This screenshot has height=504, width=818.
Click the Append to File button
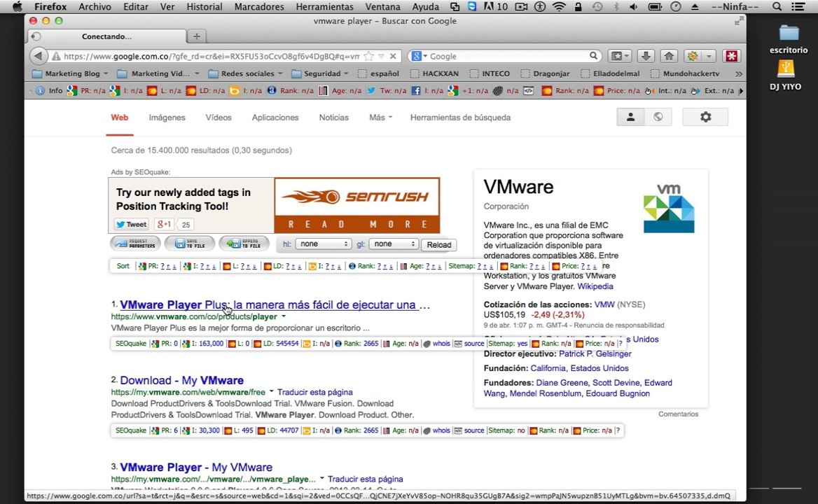tap(244, 244)
